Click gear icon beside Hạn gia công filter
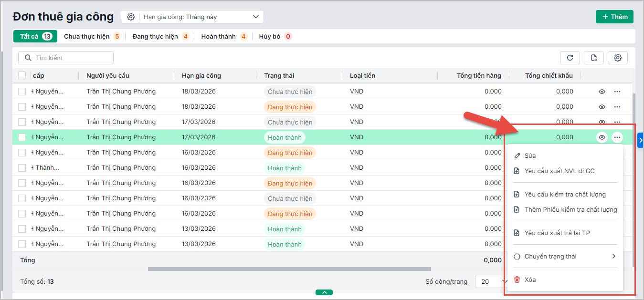The width and height of the screenshot is (644, 300). click(x=131, y=17)
